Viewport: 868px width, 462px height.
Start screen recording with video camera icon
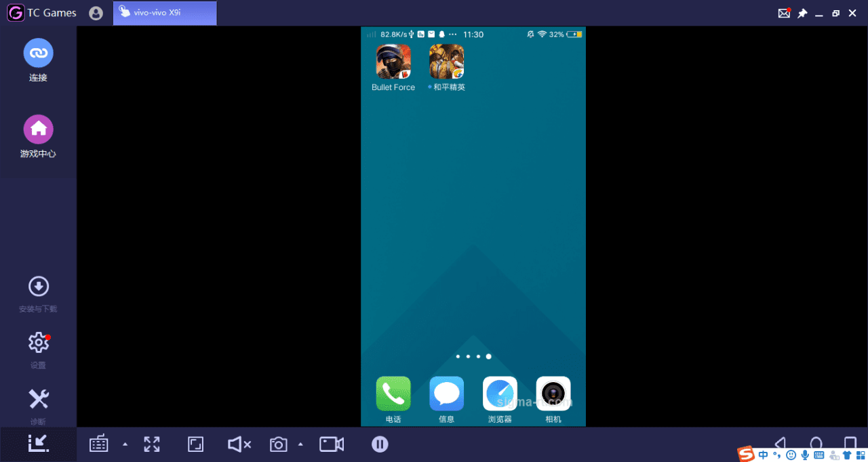(332, 444)
